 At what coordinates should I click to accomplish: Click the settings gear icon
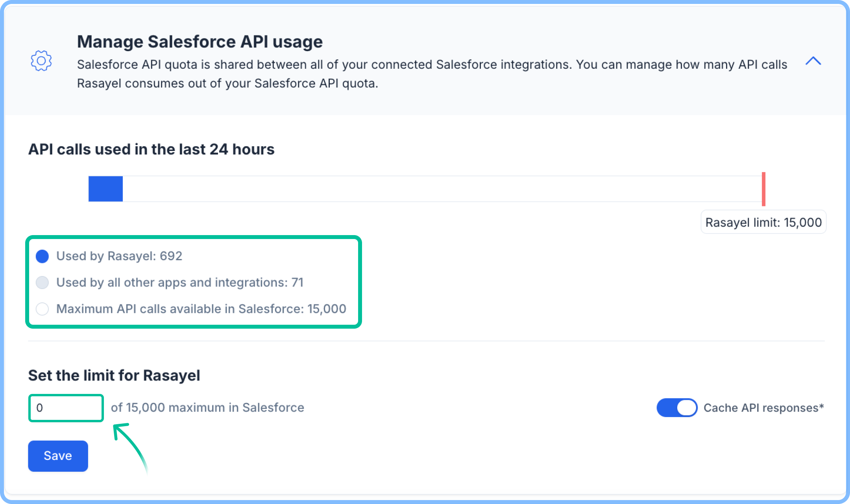click(41, 61)
